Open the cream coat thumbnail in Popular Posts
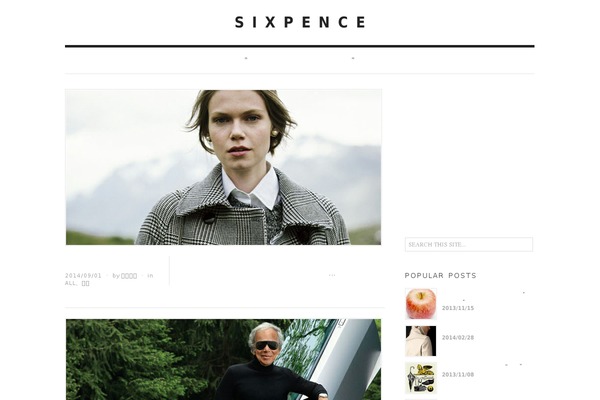Viewport: 600px width, 400px height. (x=421, y=341)
